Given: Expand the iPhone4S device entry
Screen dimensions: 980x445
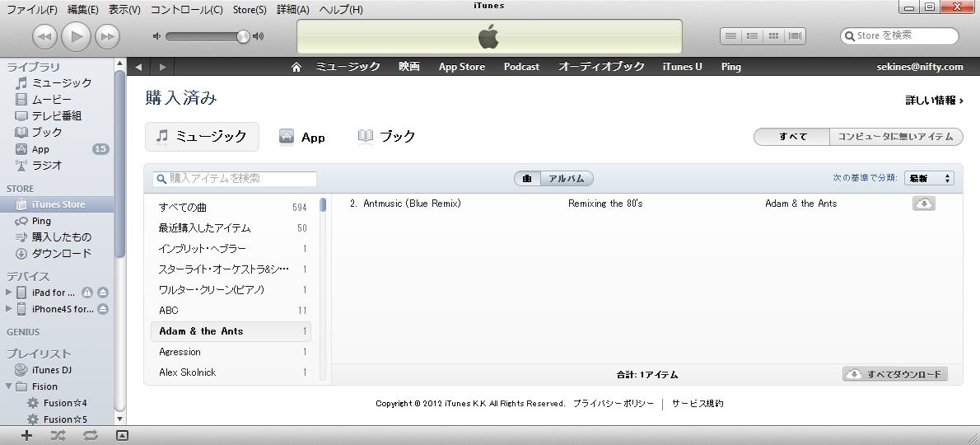Looking at the screenshot, I should click(9, 309).
